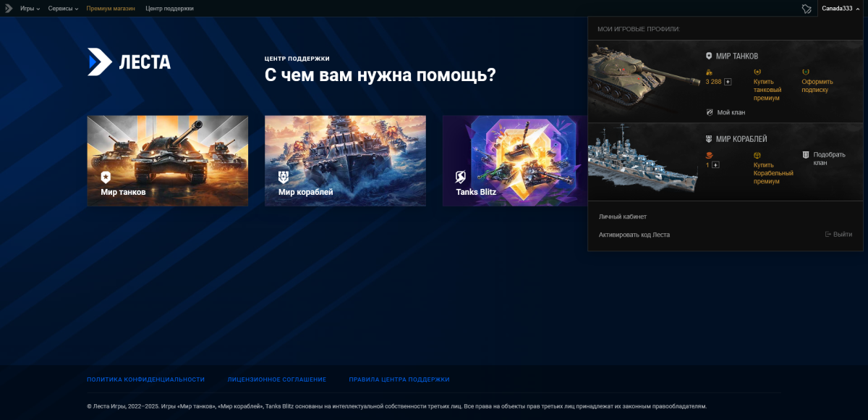Click the ship premium icon
The image size is (868, 420).
757,156
